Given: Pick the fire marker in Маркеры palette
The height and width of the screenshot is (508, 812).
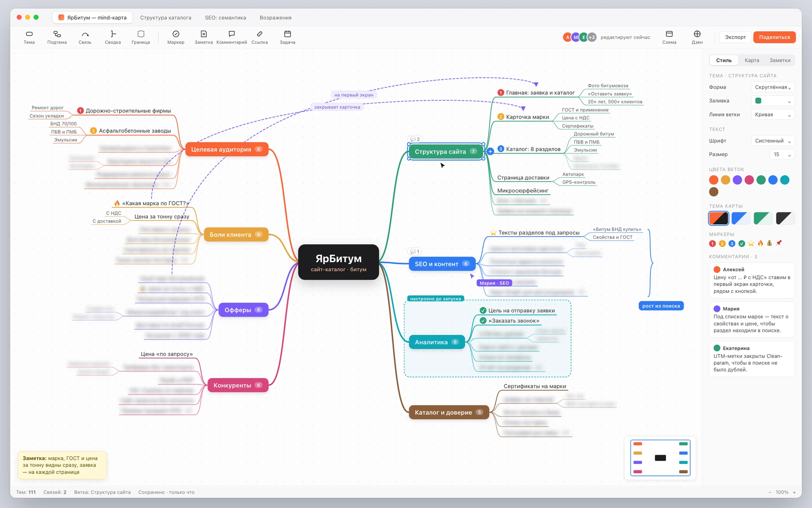Looking at the screenshot, I should click(x=760, y=243).
